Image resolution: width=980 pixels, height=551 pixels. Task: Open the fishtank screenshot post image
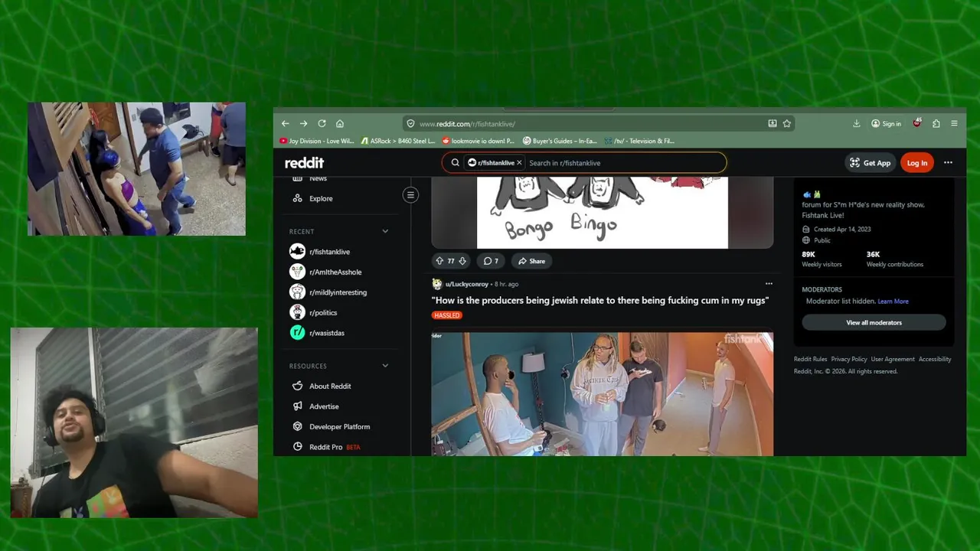603,394
